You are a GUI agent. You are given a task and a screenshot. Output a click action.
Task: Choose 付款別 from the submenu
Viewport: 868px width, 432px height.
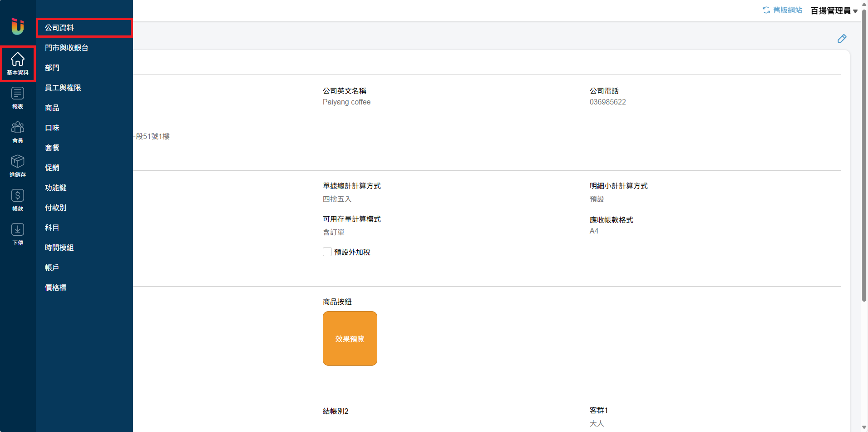pyautogui.click(x=56, y=208)
